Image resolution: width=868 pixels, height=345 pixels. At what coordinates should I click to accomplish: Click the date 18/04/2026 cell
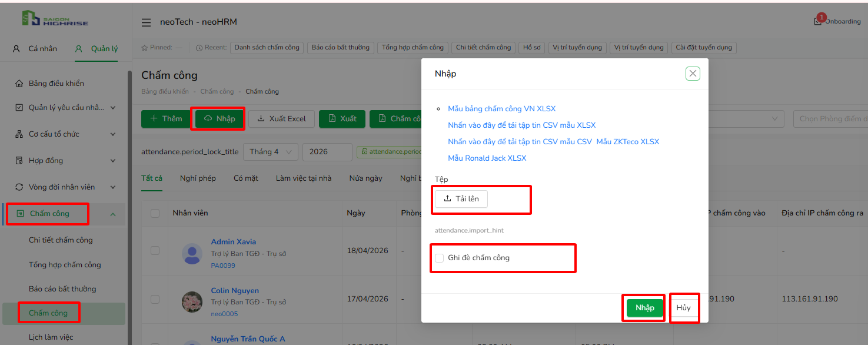(x=368, y=251)
